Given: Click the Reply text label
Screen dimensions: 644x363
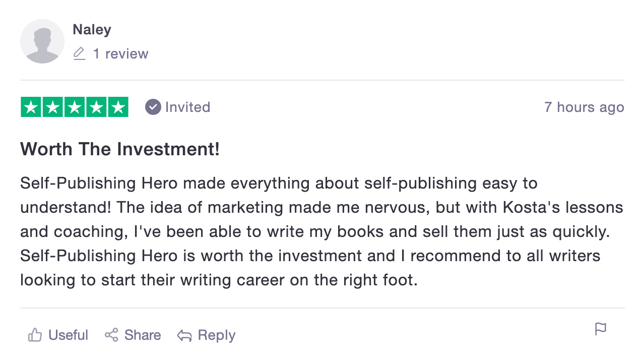Looking at the screenshot, I should click(x=217, y=335).
